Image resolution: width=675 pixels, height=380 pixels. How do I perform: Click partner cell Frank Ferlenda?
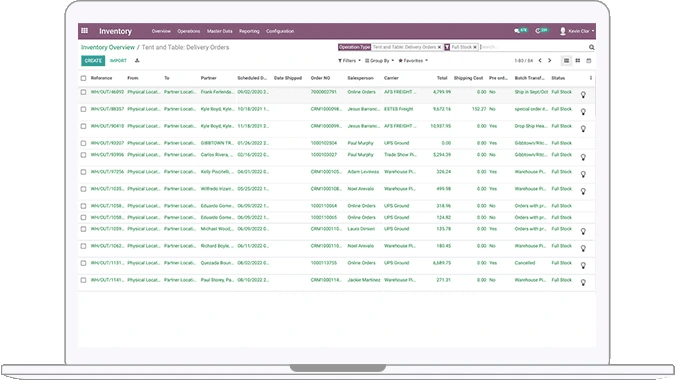point(217,92)
